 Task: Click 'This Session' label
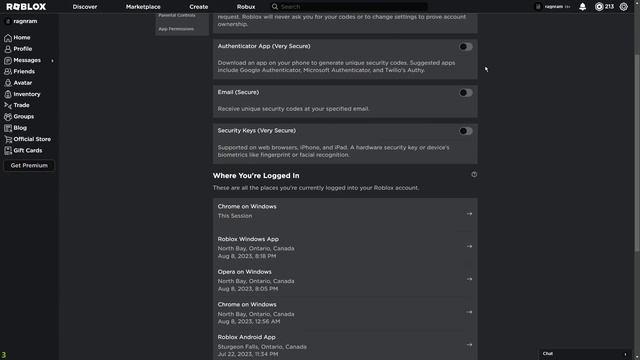point(235,216)
